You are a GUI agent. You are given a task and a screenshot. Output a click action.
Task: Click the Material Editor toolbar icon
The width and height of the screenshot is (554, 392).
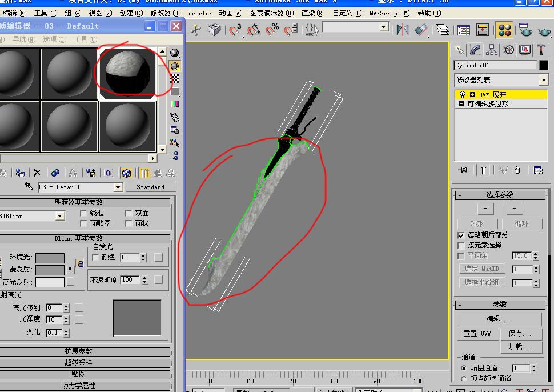coord(505,30)
